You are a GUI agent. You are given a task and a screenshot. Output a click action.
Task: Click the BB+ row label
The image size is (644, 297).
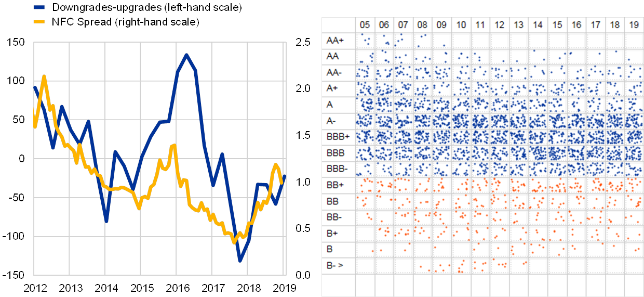336,185
